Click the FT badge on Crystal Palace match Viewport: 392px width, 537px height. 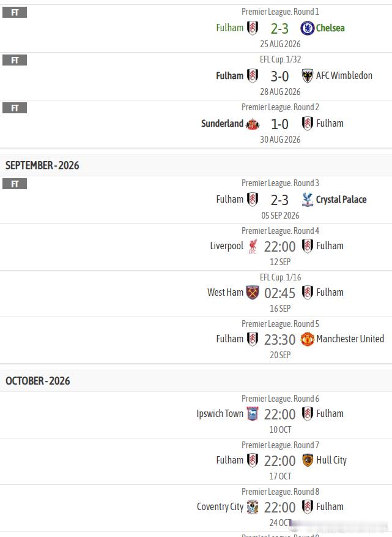click(x=15, y=184)
